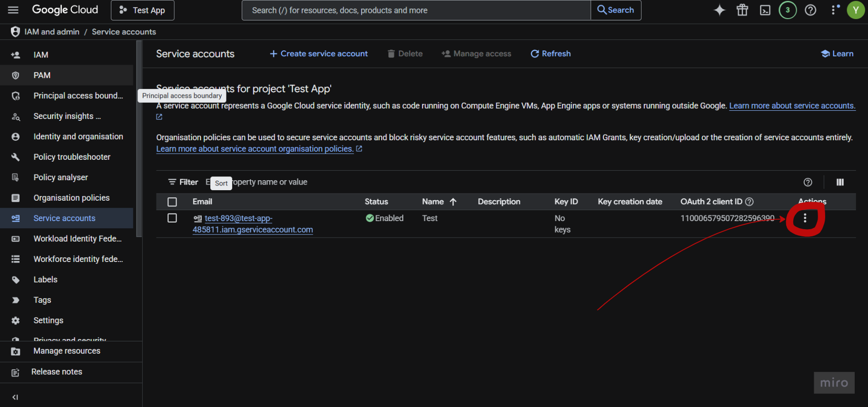Open Settings in the sidebar
The height and width of the screenshot is (407, 868).
67,320
